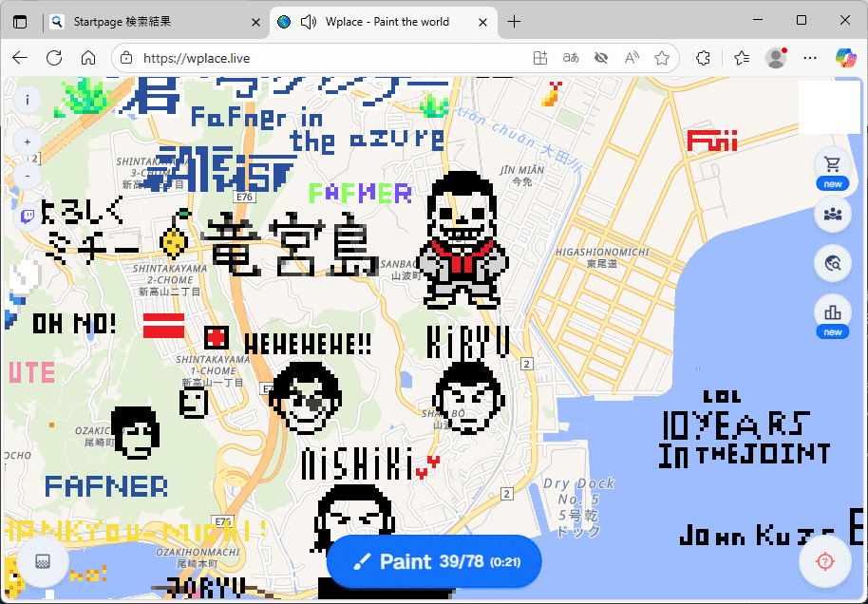Open the tab actions menu button
868x604 pixels.
pos(21,21)
